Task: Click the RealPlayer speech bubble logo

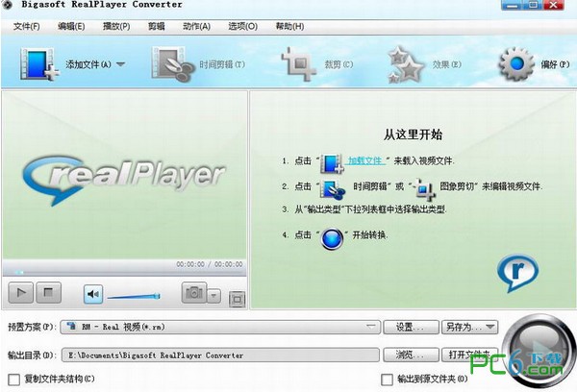Action: click(x=517, y=273)
